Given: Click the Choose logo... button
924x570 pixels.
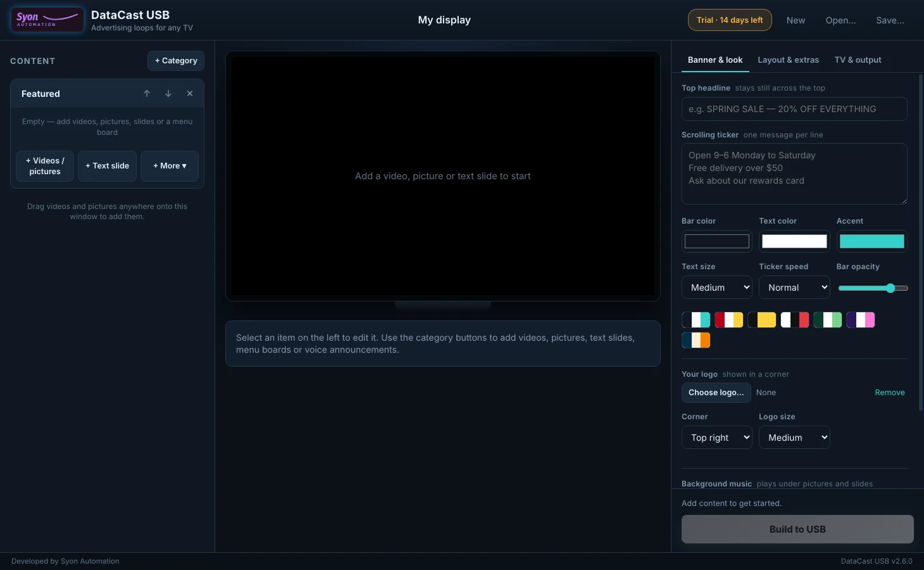Looking at the screenshot, I should [716, 393].
